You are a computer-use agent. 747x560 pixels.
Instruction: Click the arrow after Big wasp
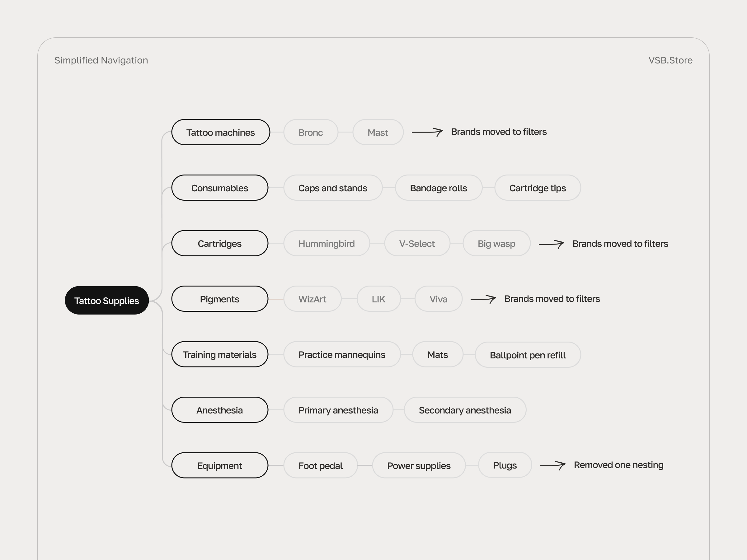coord(551,244)
